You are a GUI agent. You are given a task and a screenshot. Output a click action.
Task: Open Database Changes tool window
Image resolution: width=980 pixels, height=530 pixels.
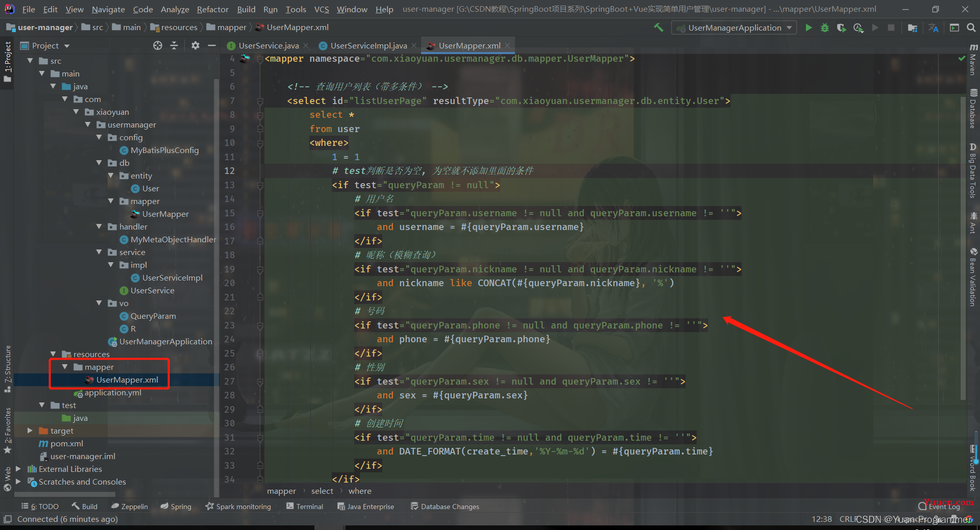(x=445, y=507)
